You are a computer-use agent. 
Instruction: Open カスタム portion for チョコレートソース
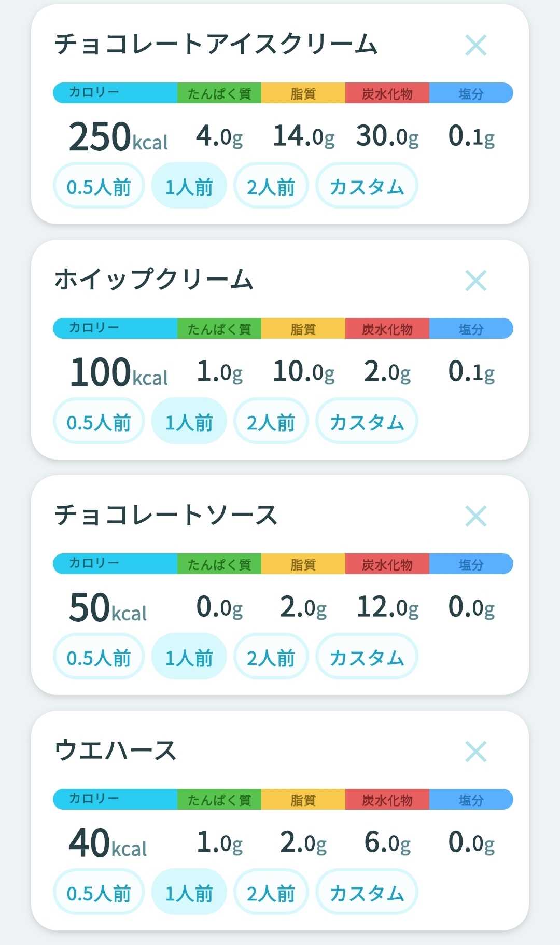tap(367, 657)
